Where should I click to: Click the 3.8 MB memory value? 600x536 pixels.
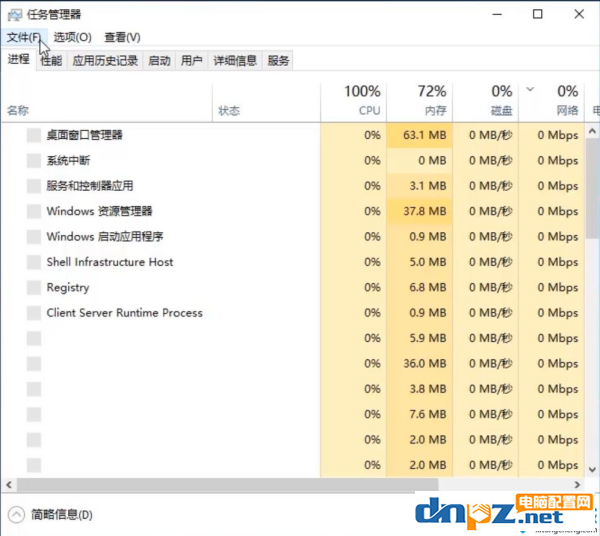[428, 389]
